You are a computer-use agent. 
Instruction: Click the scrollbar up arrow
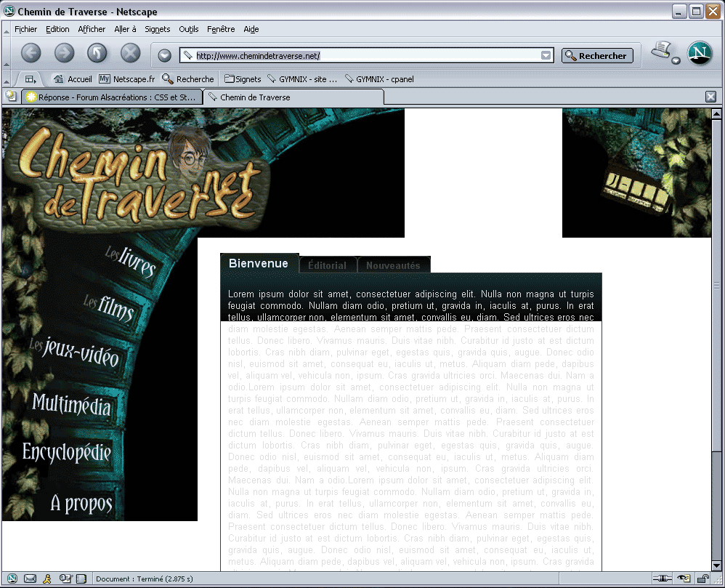tap(716, 113)
